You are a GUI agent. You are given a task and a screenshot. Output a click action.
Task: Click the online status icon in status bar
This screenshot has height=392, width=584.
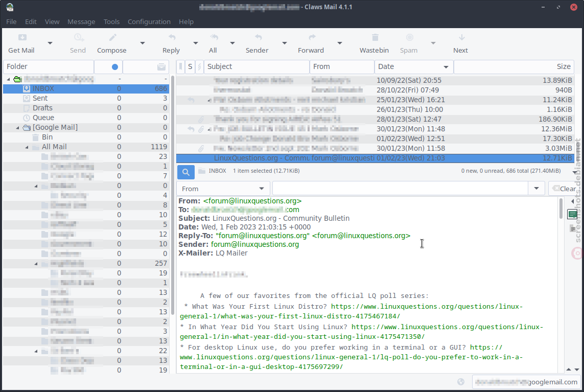click(x=461, y=382)
